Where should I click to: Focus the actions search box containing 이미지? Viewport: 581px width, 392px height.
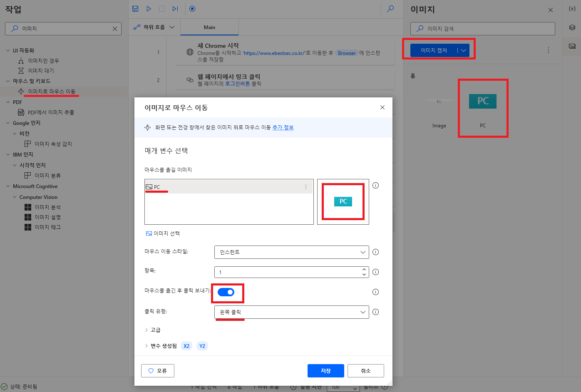63,29
